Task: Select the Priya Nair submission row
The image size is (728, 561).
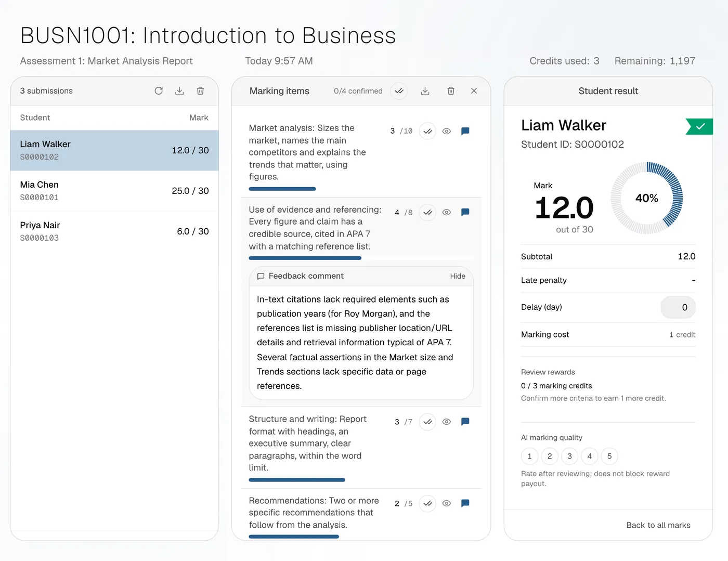Action: [114, 231]
